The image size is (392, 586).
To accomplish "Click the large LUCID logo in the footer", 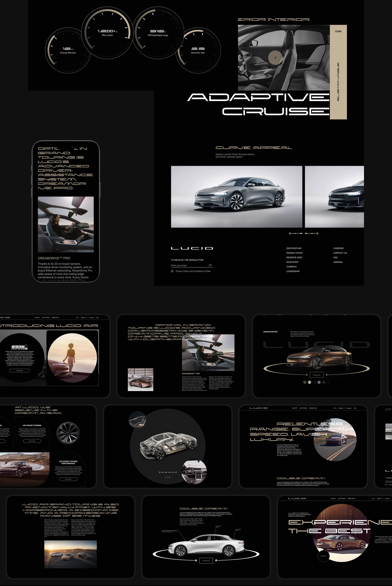I will click(x=192, y=248).
